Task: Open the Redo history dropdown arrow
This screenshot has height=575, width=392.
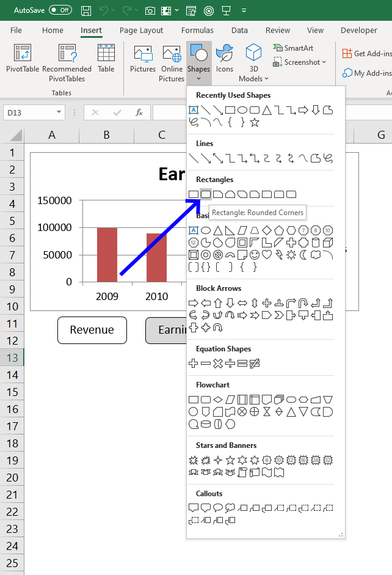Action: click(x=136, y=10)
